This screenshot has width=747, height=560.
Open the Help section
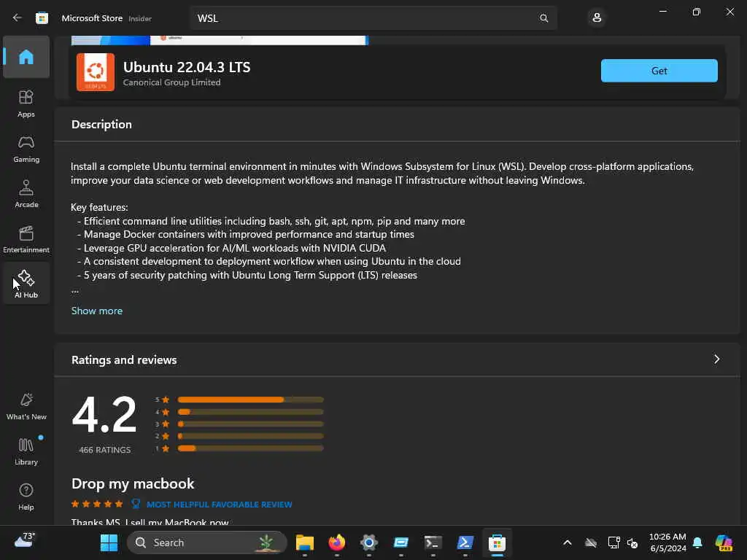pyautogui.click(x=26, y=497)
